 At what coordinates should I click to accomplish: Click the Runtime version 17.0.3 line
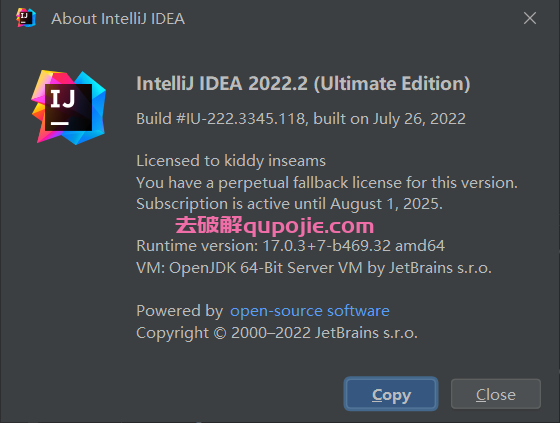click(290, 246)
